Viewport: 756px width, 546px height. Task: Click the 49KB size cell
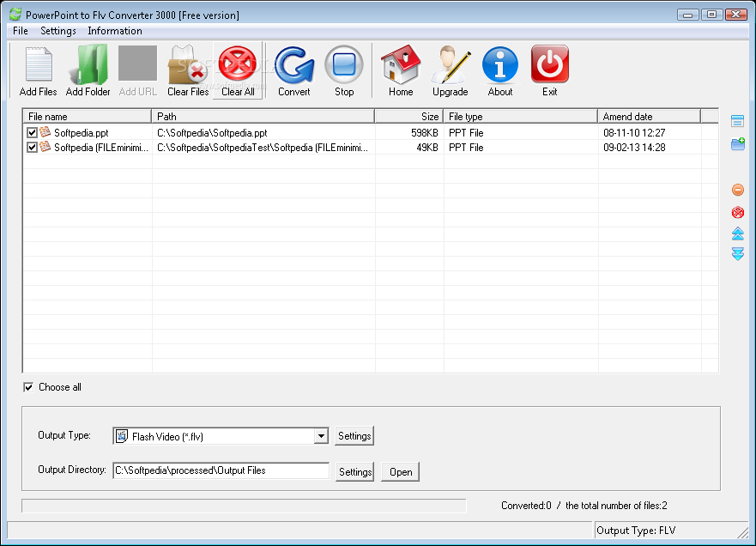[x=427, y=147]
